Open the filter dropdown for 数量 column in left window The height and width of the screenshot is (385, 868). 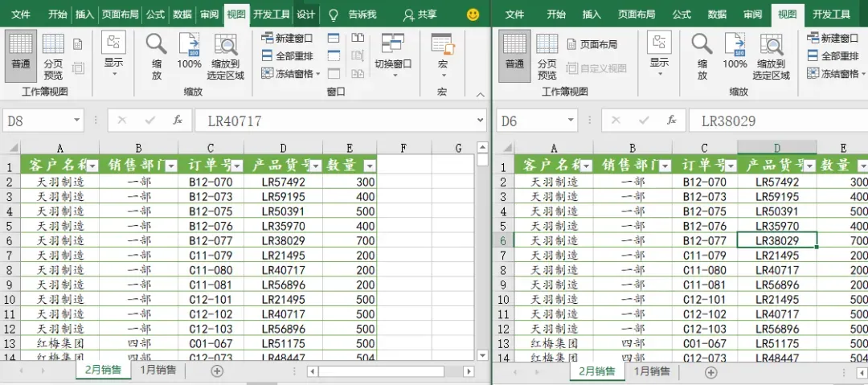[x=371, y=166]
